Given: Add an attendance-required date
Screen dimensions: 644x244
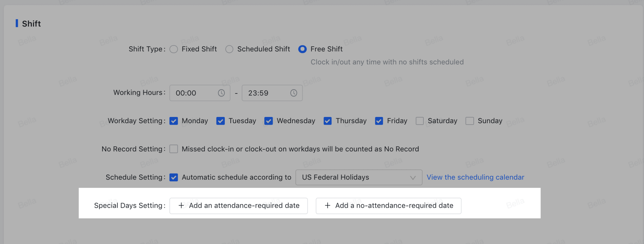Looking at the screenshot, I should [238, 205].
